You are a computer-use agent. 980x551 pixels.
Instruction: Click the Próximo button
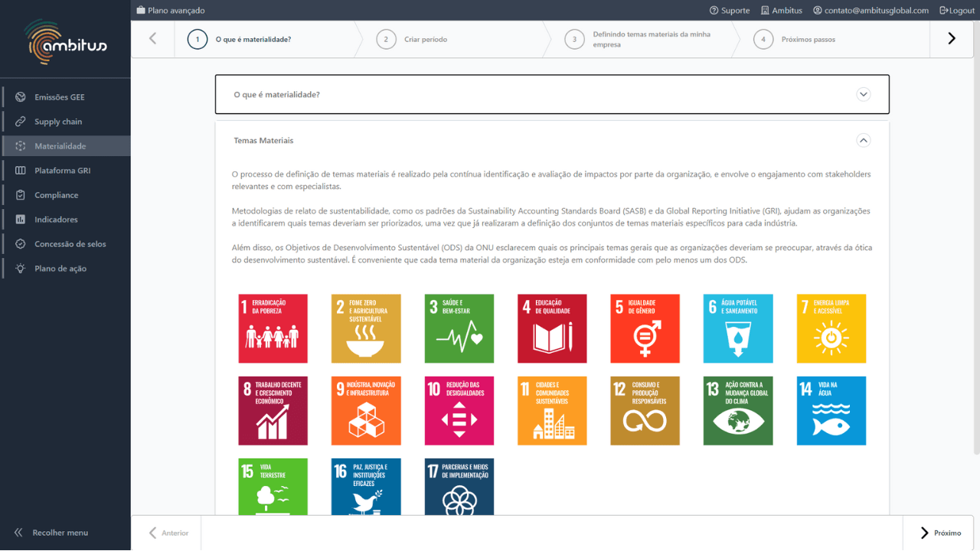click(x=940, y=533)
